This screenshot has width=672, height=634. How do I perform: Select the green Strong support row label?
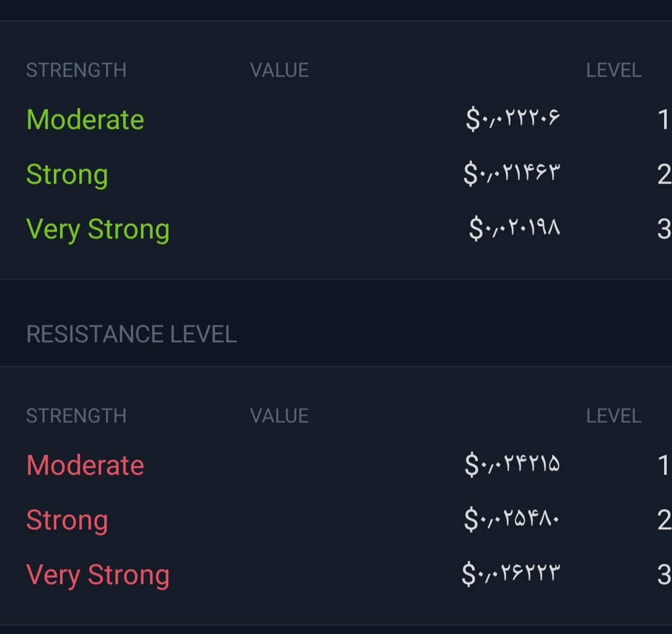coord(67,175)
